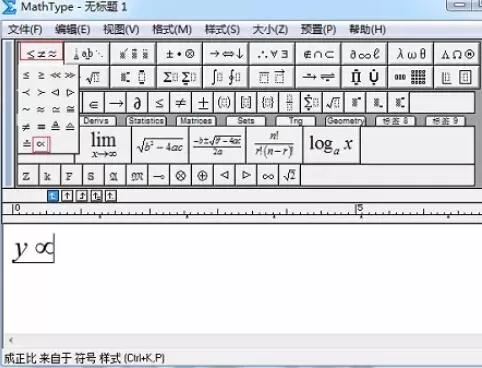This screenshot has width=482, height=368.
Task: Insert the quadratic formula expression
Action: click(x=217, y=145)
